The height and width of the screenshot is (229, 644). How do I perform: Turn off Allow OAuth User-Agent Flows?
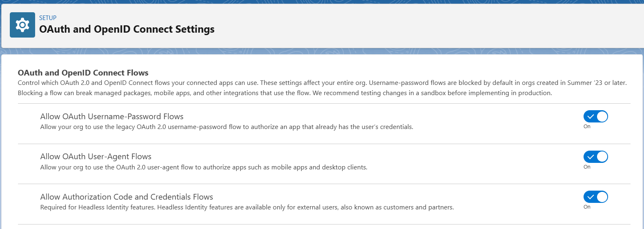pyautogui.click(x=596, y=157)
